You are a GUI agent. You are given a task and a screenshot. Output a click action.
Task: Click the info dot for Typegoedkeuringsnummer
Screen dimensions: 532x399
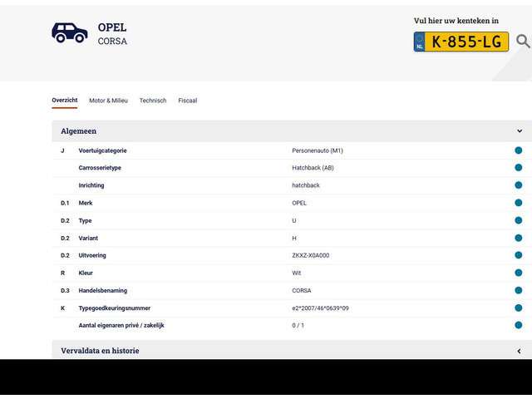pyautogui.click(x=518, y=308)
